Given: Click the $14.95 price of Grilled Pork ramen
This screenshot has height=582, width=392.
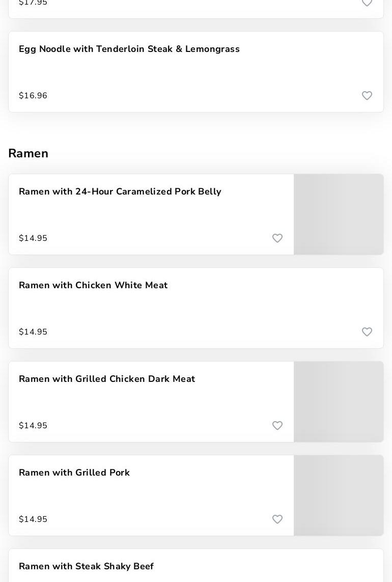Looking at the screenshot, I should (x=33, y=519).
